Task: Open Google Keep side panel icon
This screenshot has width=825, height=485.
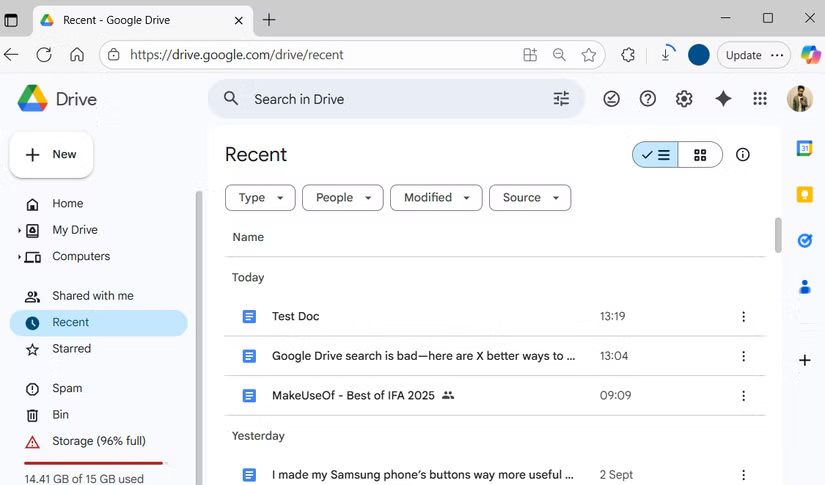Action: point(804,195)
